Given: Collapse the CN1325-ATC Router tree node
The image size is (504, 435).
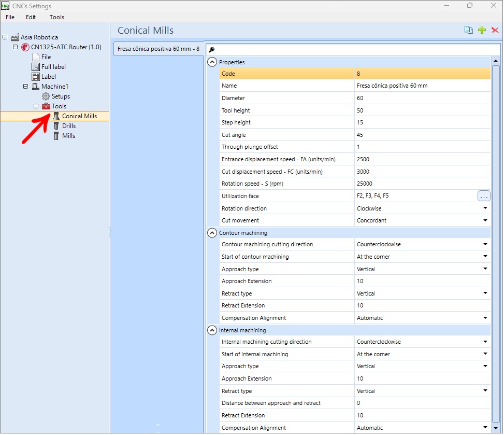Looking at the screenshot, I should (x=15, y=47).
